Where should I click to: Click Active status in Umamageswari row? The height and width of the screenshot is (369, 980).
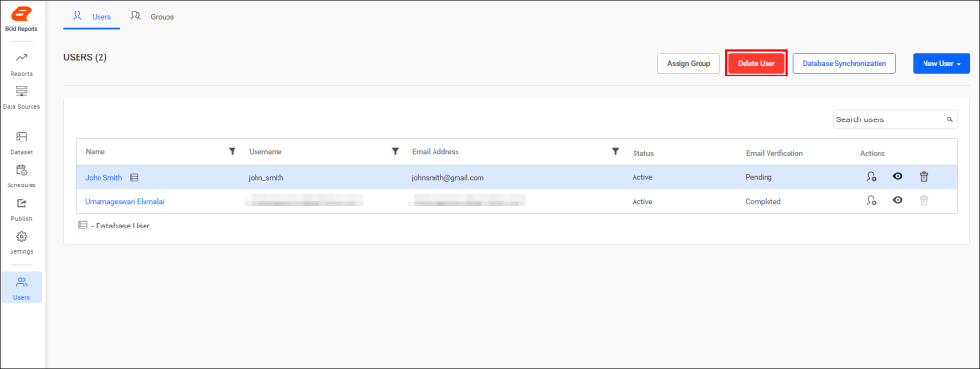point(642,201)
